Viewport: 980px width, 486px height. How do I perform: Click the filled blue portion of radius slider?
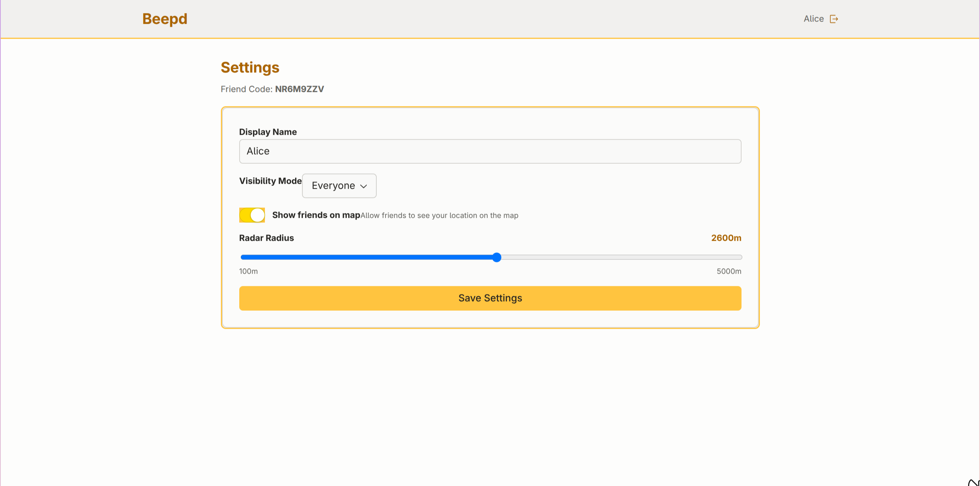367,257
